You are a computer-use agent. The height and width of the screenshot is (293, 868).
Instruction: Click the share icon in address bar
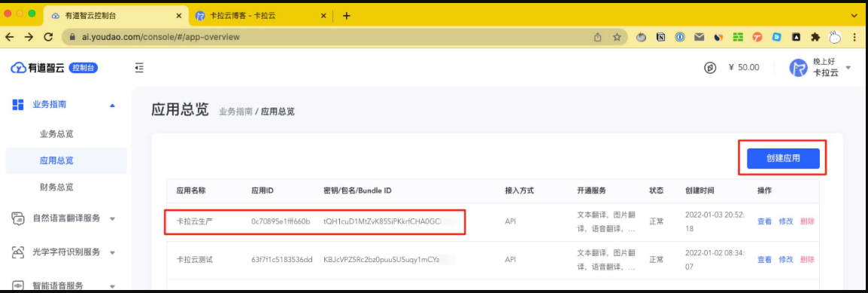click(598, 37)
